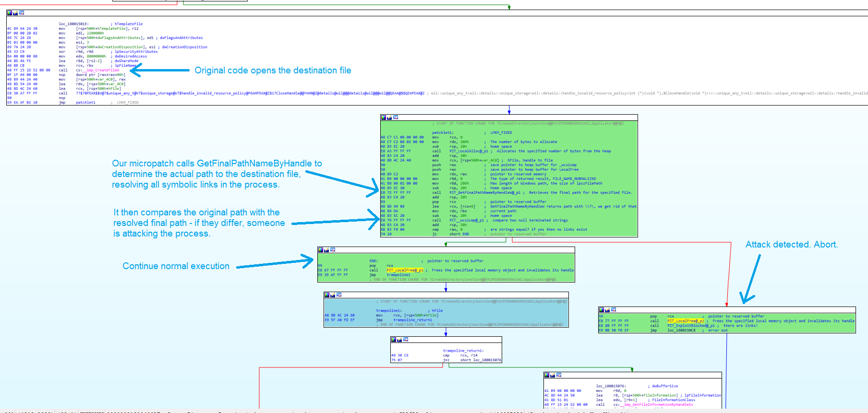The width and height of the screenshot is (868, 413).
Task: Click 'xor r9d, r9d' instruction
Action: (76, 52)
